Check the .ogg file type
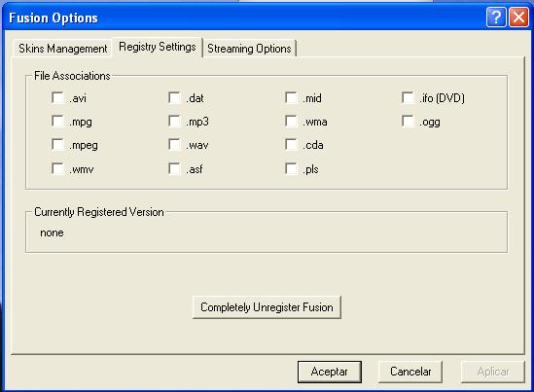 [x=408, y=122]
